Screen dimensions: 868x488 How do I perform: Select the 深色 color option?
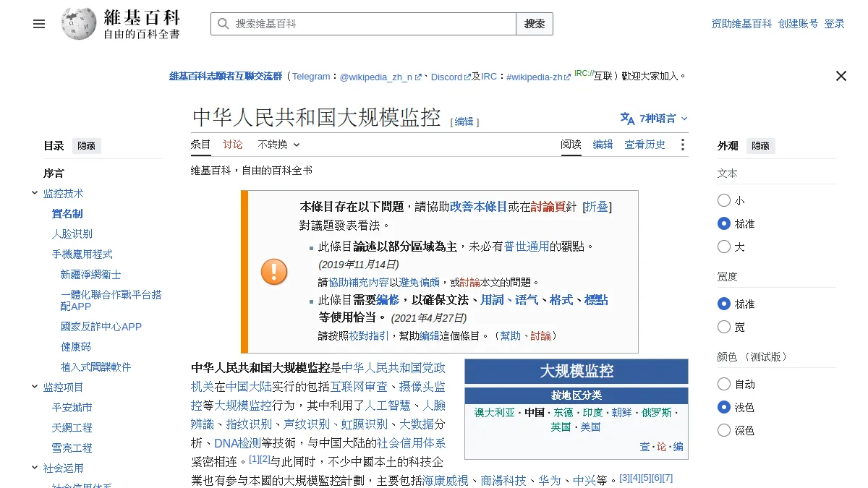pos(724,430)
